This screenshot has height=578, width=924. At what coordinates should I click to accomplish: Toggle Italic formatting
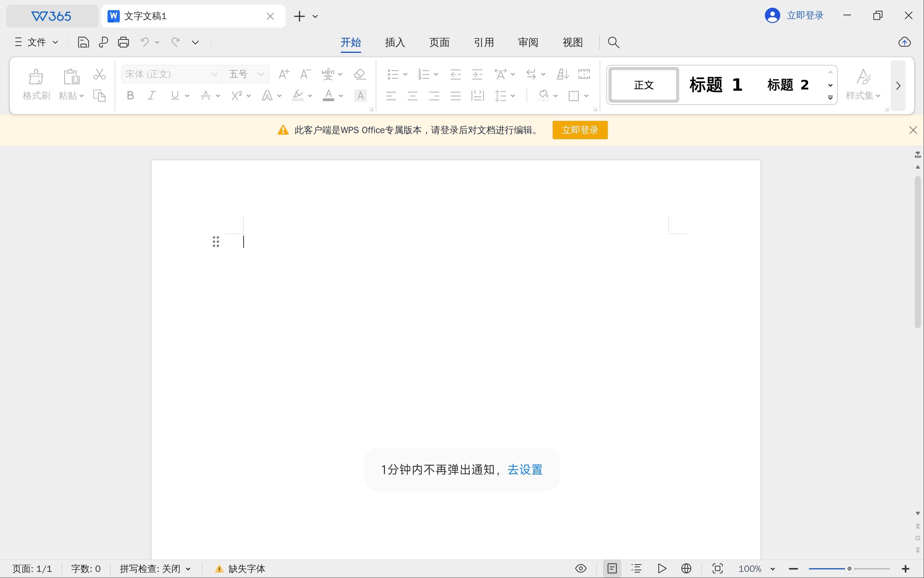tap(152, 96)
